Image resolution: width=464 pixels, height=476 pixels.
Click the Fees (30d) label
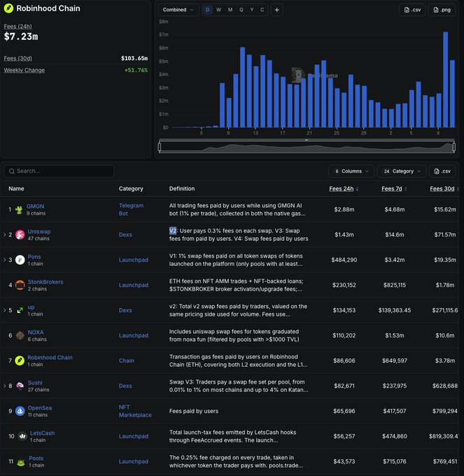click(x=18, y=58)
